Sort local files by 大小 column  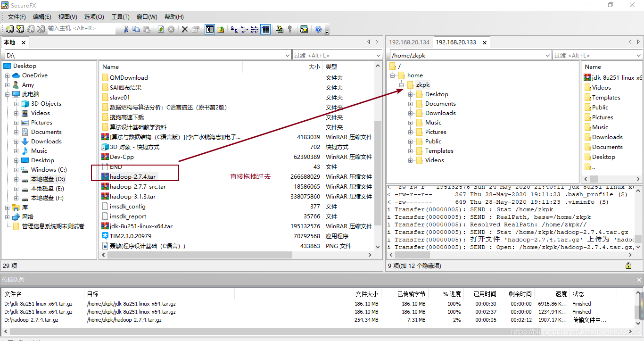(x=314, y=67)
